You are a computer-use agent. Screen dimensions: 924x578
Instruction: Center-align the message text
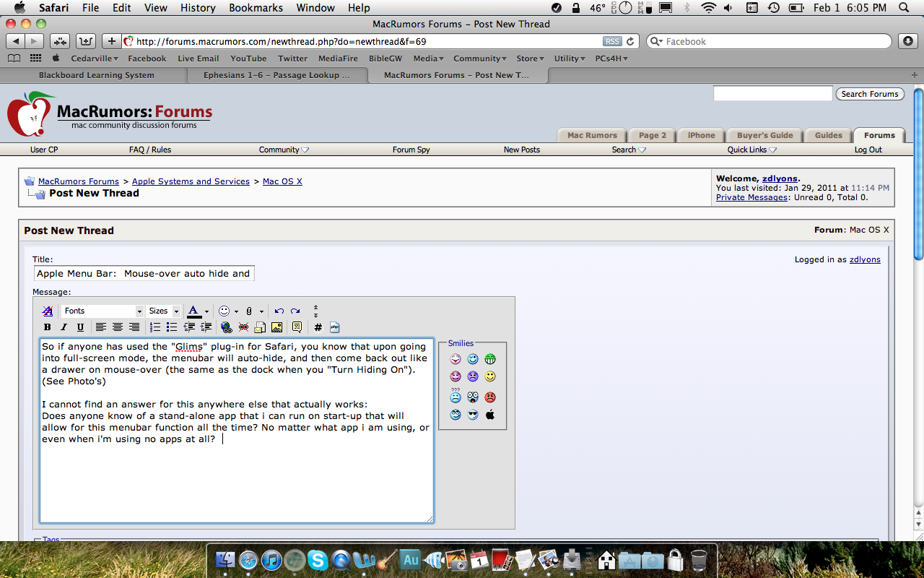coord(118,327)
